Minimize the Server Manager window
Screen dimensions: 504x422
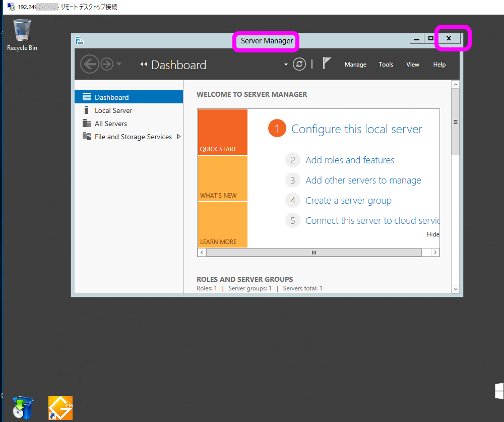click(417, 39)
